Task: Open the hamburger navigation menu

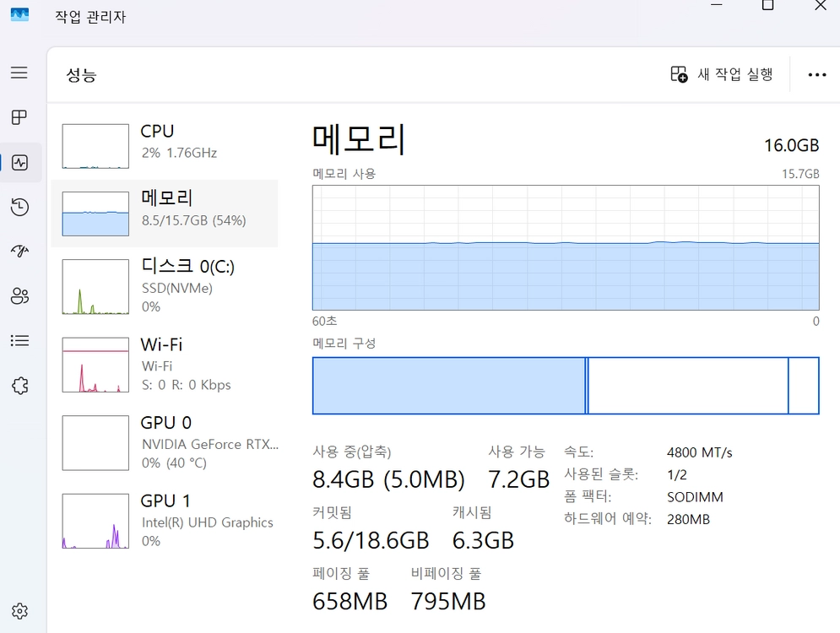Action: (19, 73)
